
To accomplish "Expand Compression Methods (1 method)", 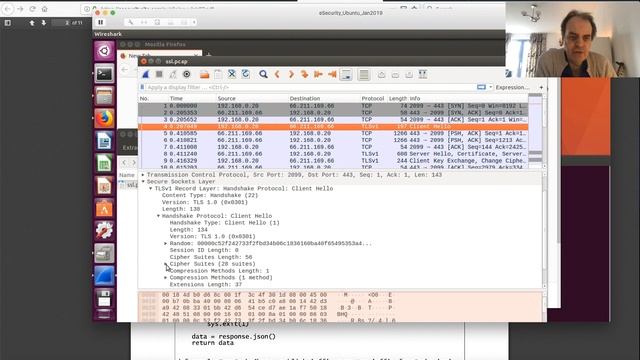I will click(x=166, y=278).
